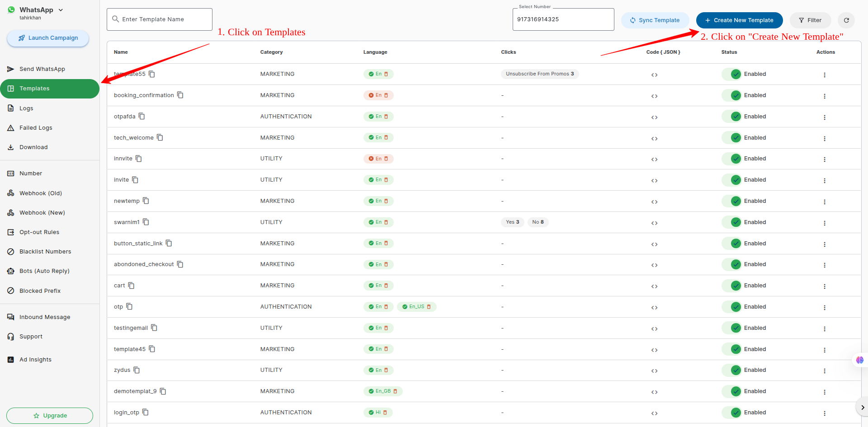
Task: Open actions menu for swarnim1
Action: point(825,223)
